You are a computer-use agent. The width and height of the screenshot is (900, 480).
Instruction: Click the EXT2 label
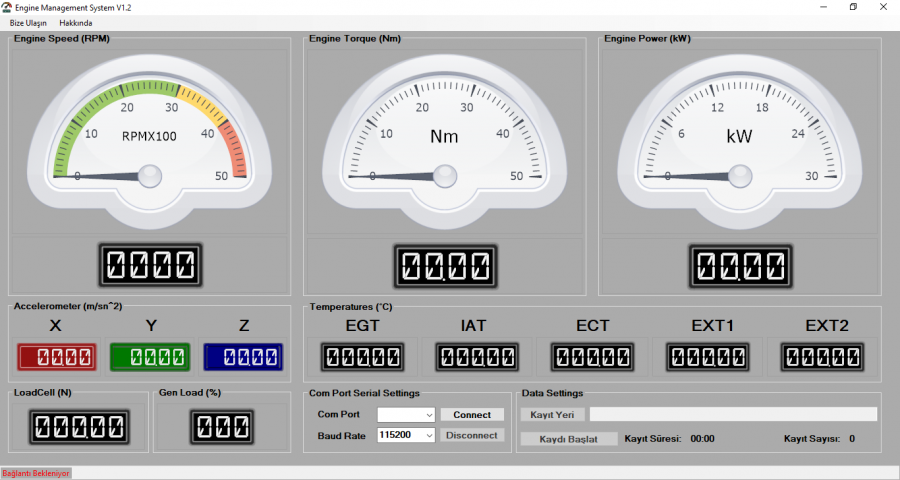[x=827, y=326]
